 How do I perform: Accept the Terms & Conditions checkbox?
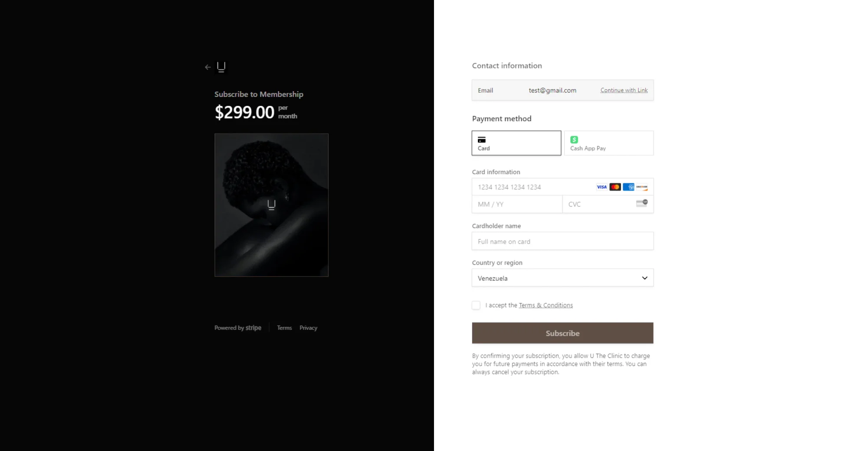pyautogui.click(x=476, y=305)
